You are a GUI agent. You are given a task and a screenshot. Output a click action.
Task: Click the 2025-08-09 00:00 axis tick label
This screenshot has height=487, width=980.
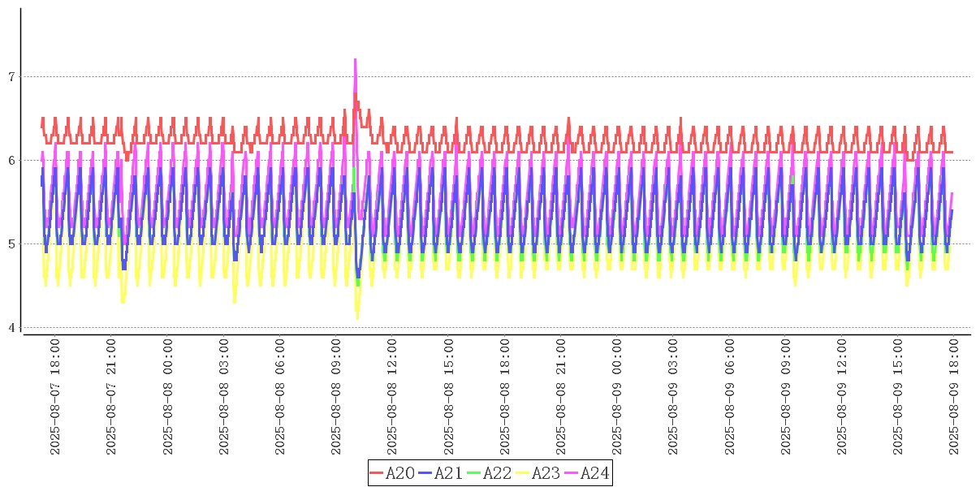tap(616, 398)
